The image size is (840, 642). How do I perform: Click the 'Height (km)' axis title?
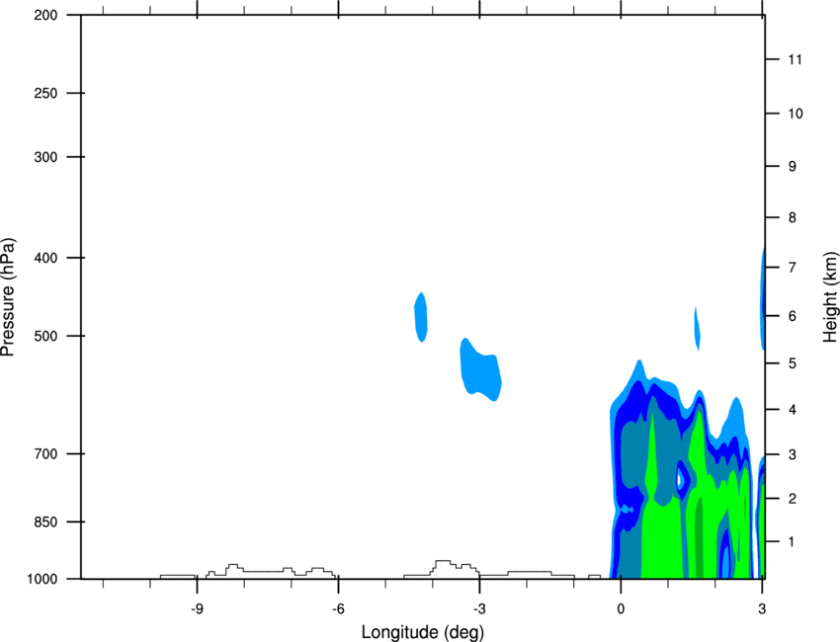click(x=830, y=297)
